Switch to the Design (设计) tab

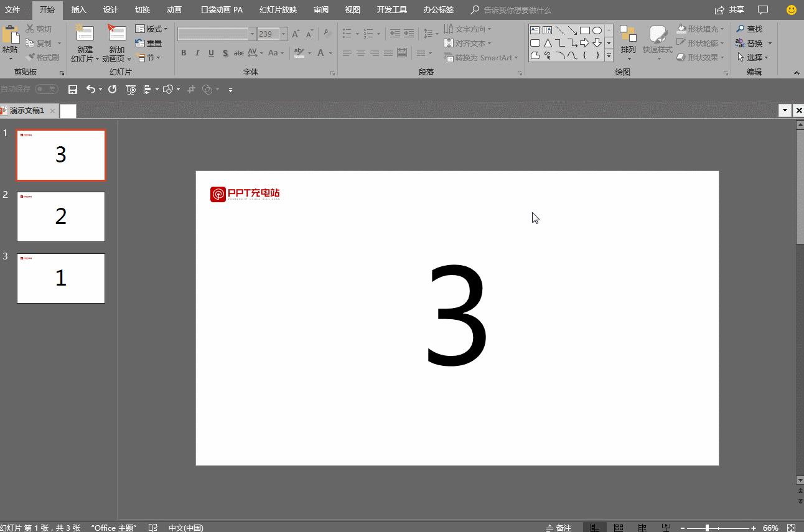point(111,10)
